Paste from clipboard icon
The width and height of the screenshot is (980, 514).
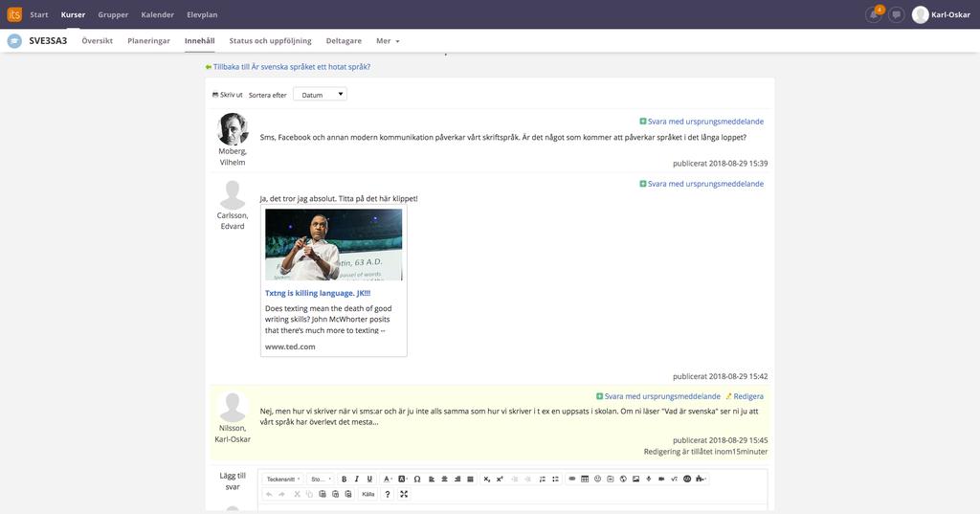tap(323, 494)
